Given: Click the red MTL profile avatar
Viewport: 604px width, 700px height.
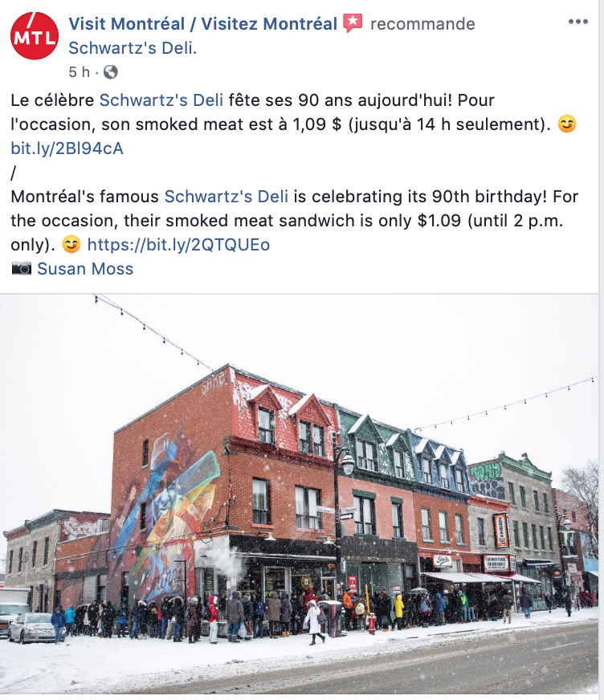Looking at the screenshot, I should click(x=35, y=36).
